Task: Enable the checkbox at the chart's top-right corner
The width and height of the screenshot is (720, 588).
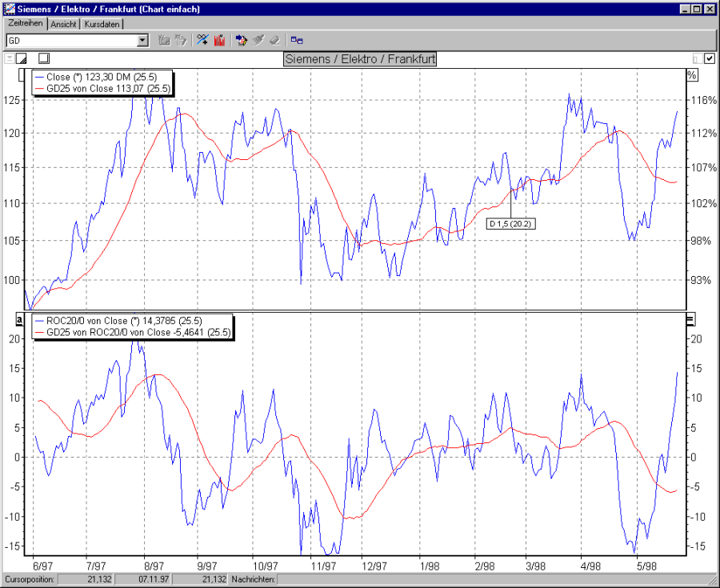Action: (708, 58)
